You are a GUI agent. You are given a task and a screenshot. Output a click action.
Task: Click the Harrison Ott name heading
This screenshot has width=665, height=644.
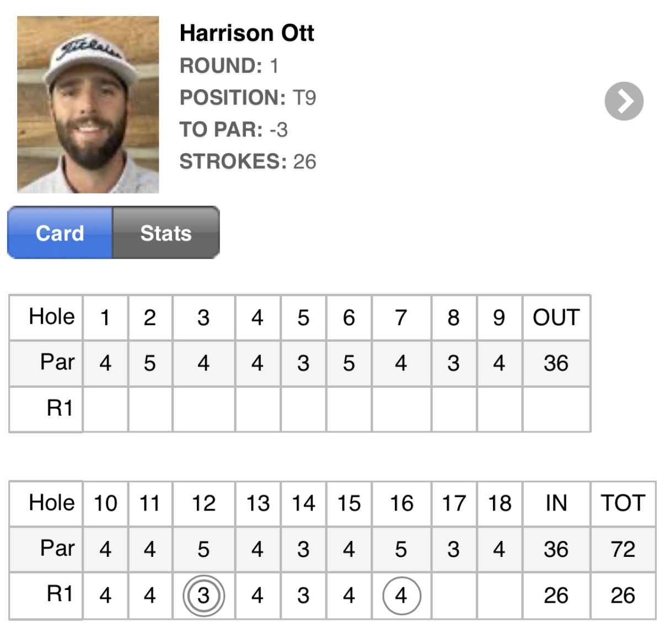coord(247,33)
